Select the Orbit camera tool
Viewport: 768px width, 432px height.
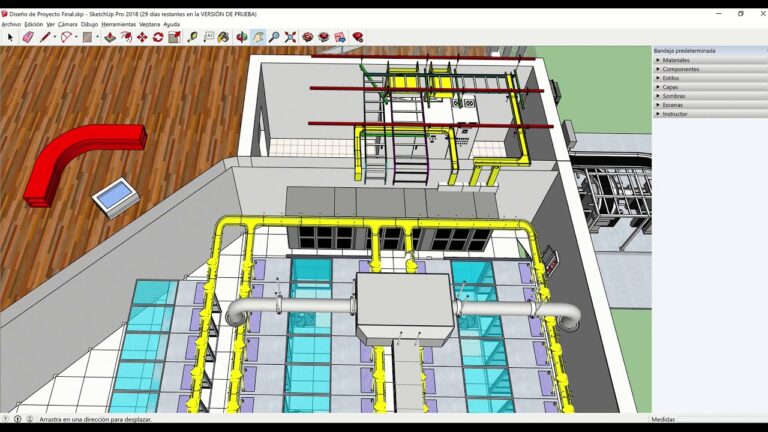pyautogui.click(x=242, y=37)
